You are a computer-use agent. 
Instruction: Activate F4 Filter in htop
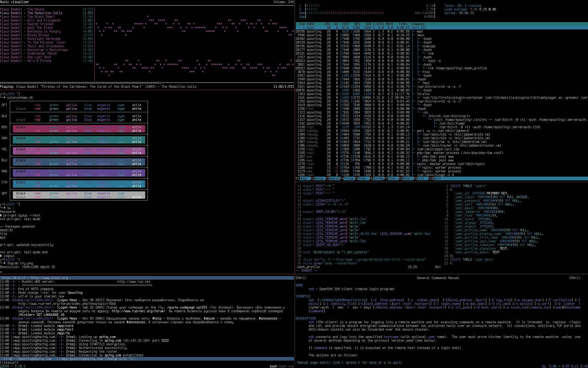[347, 178]
